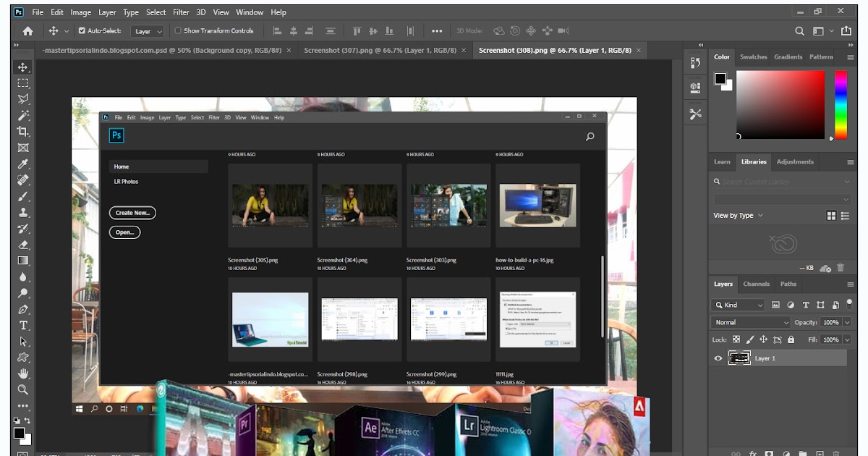Open the Opacity value dropdown arrow
Image resolution: width=868 pixels, height=456 pixels.
(x=847, y=322)
